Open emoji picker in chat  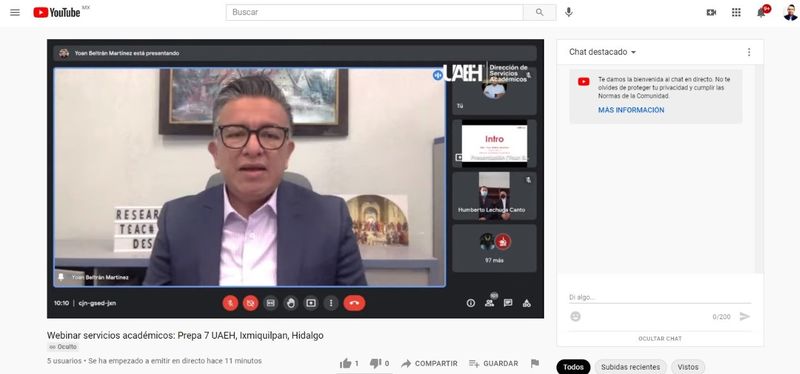coord(576,316)
